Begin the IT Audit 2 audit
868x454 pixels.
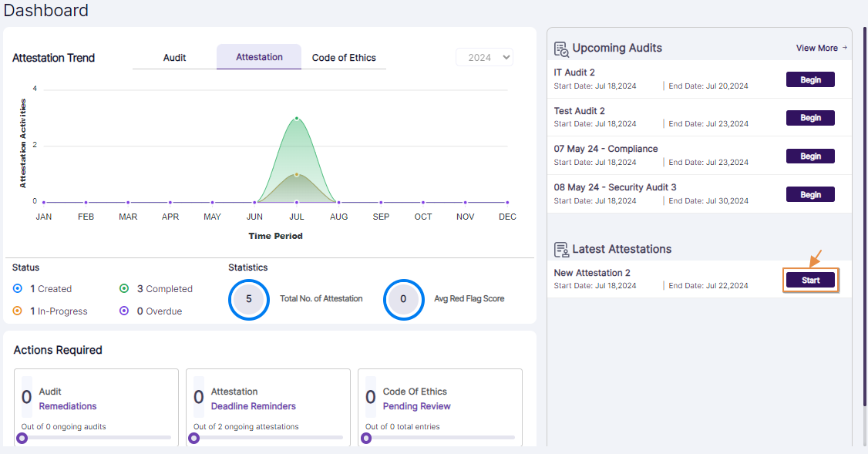[810, 79]
